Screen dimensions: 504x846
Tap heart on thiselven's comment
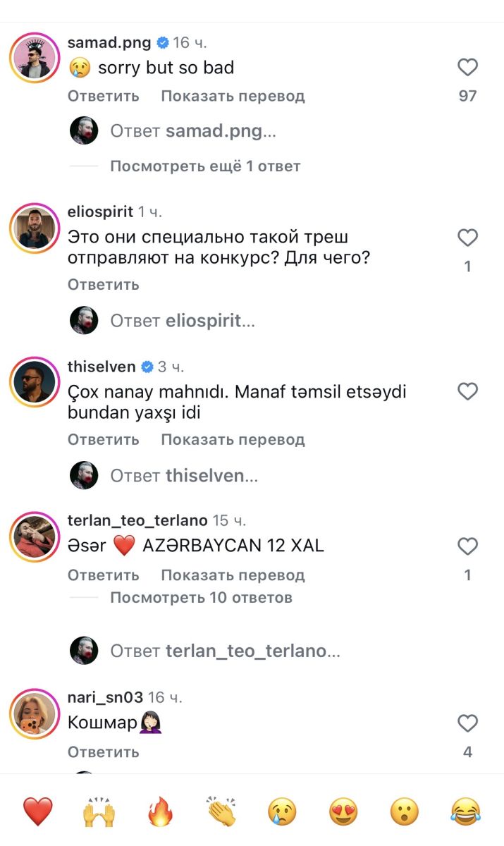coord(468,392)
